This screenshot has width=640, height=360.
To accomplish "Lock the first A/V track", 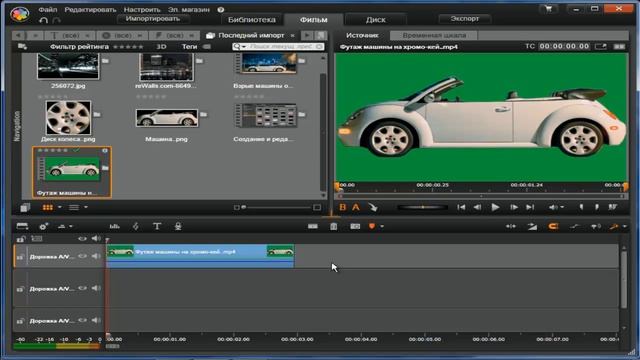I will [x=20, y=257].
